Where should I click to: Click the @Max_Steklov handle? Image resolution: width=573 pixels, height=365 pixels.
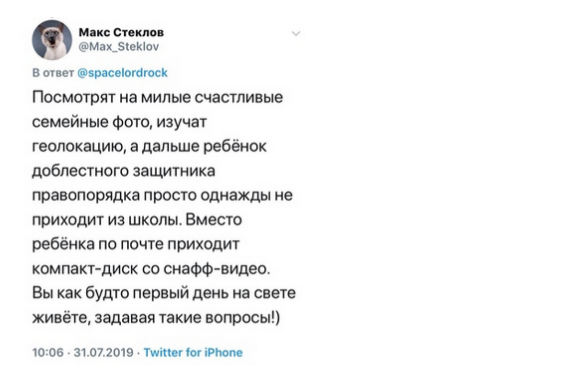click(x=119, y=47)
